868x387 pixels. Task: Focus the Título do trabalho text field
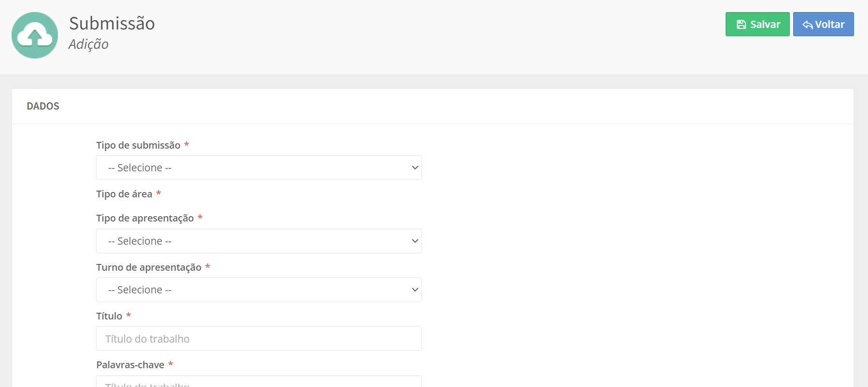(259, 339)
